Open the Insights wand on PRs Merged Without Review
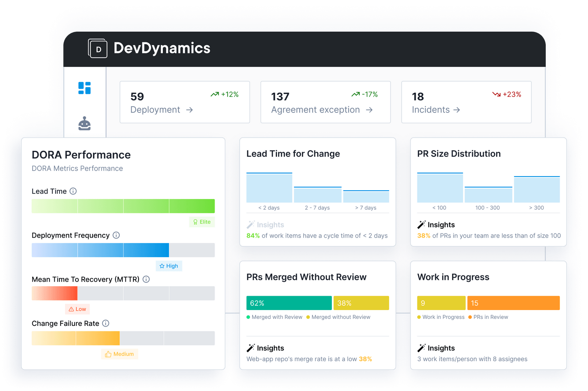The width and height of the screenshot is (588, 391). (x=251, y=347)
